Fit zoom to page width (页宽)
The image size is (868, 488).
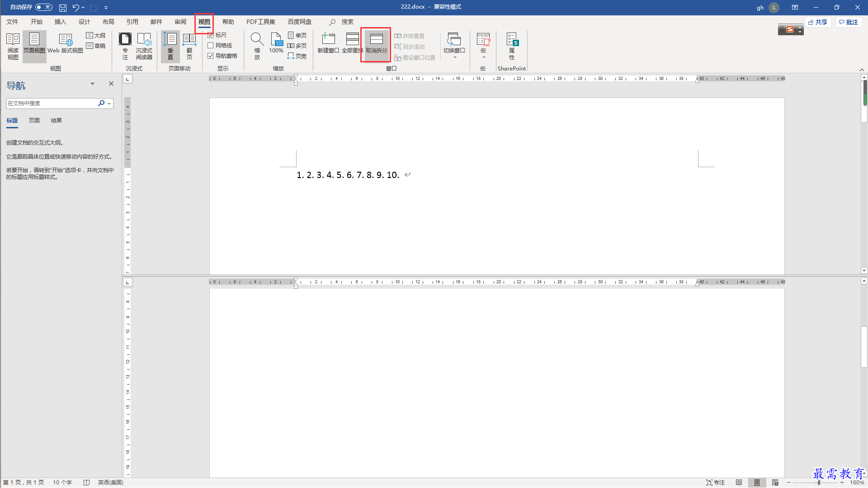pyautogui.click(x=297, y=56)
